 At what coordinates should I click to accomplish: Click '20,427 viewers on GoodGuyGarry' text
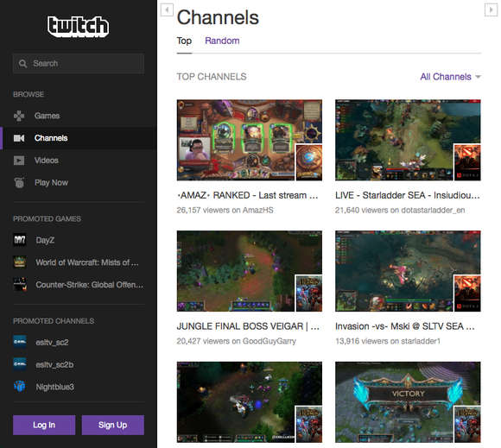pos(237,341)
